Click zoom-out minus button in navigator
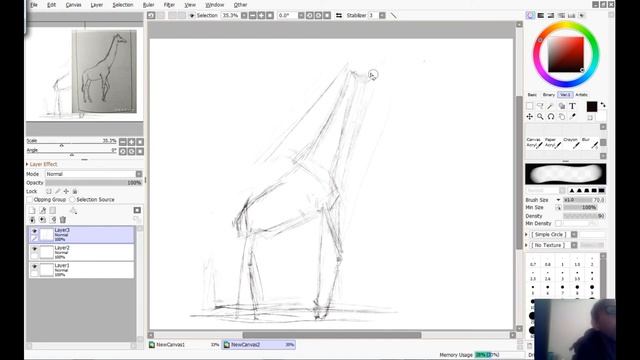Image resolution: width=640 pixels, height=360 pixels. [x=123, y=142]
